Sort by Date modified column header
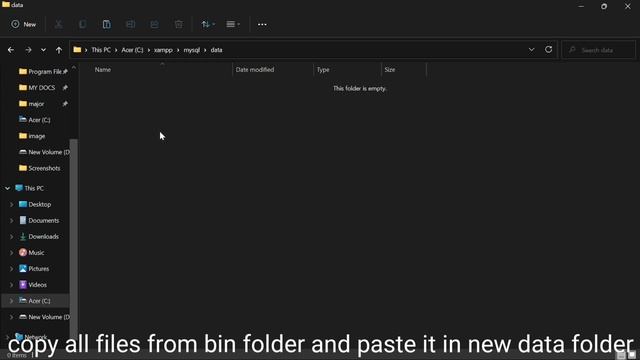Image resolution: width=640 pixels, height=360 pixels. coord(255,70)
